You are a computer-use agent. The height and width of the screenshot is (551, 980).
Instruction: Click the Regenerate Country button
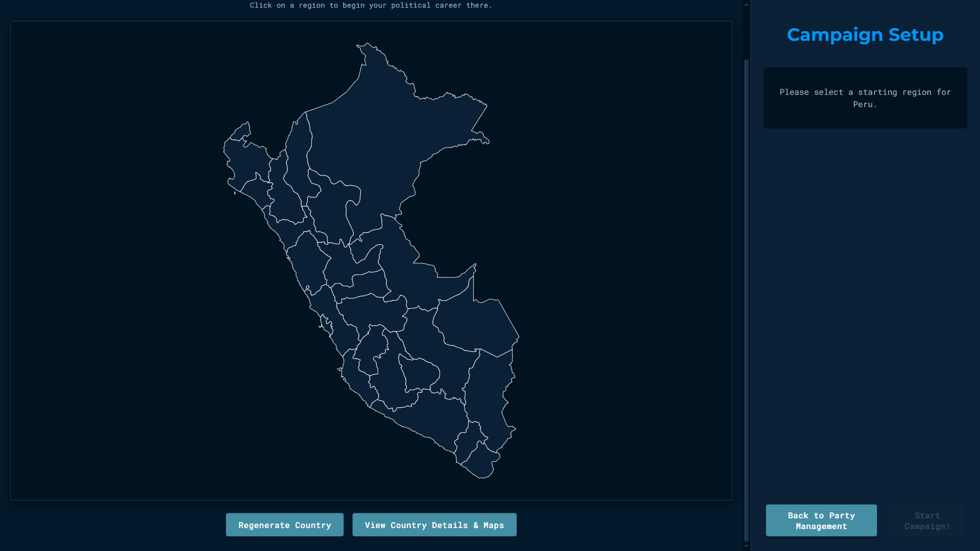284,525
